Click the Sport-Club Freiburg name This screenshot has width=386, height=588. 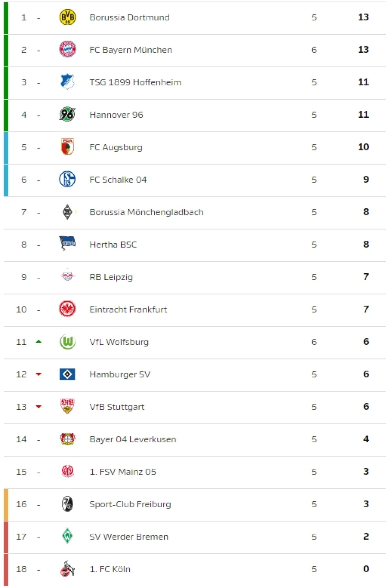(x=130, y=504)
